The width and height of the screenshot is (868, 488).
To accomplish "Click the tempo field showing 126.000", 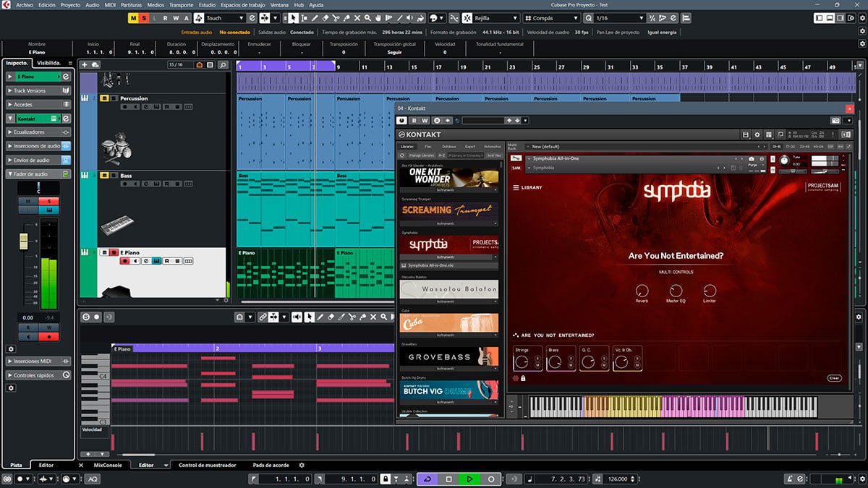I will tap(618, 479).
